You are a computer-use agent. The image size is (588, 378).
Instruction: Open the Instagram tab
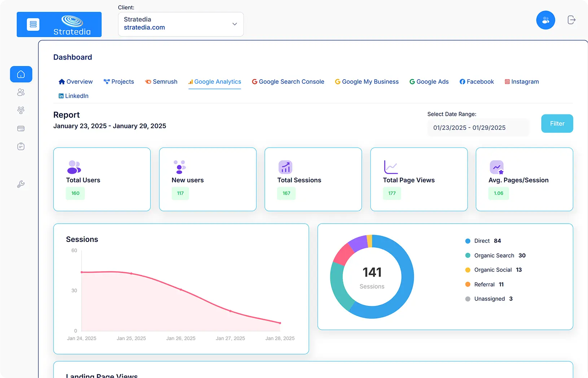(x=522, y=82)
